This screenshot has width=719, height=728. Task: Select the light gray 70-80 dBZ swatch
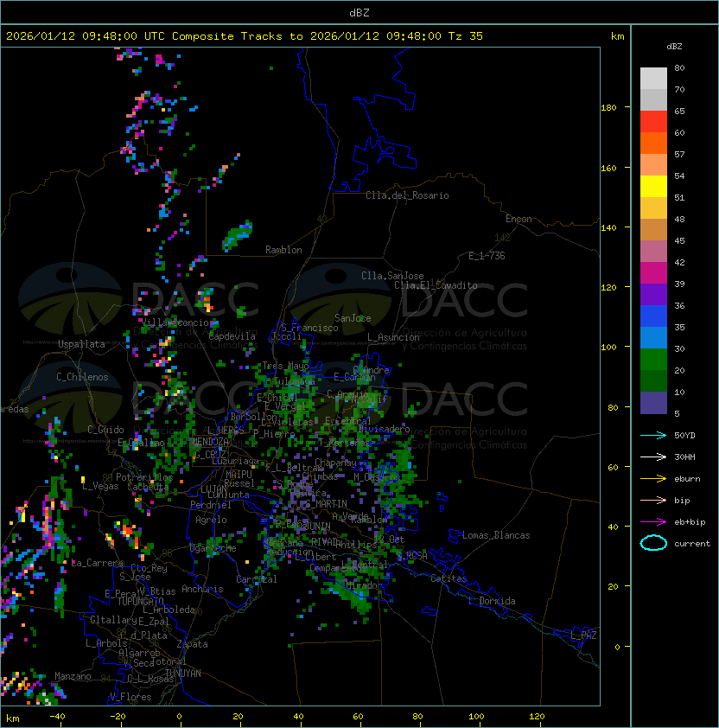[653, 79]
